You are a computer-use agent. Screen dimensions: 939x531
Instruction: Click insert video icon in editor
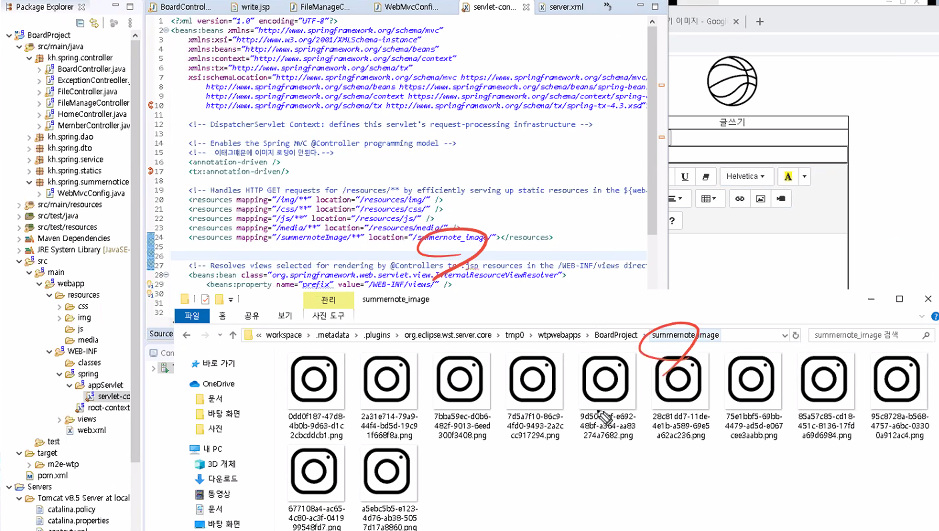[x=781, y=199]
